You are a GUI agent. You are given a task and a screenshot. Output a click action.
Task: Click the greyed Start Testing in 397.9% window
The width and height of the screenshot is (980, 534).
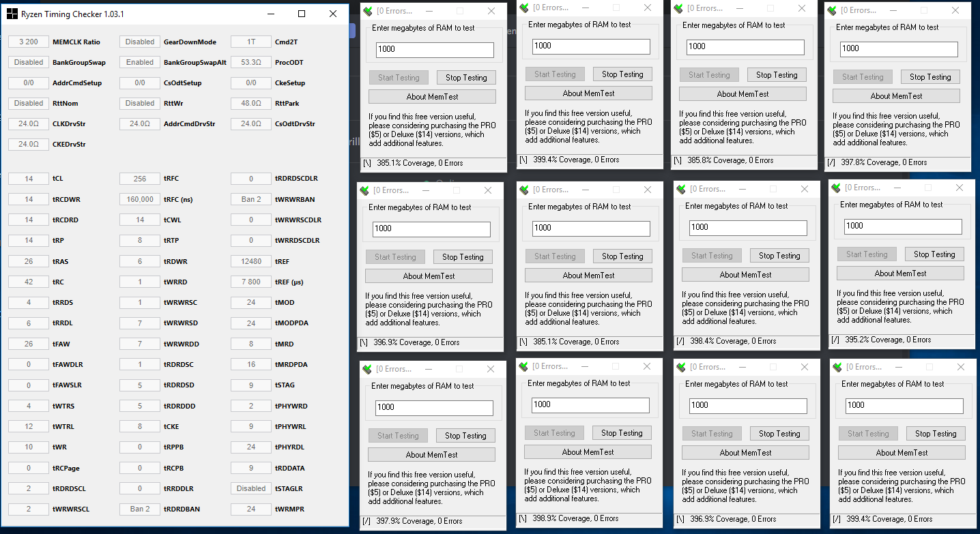tap(398, 436)
